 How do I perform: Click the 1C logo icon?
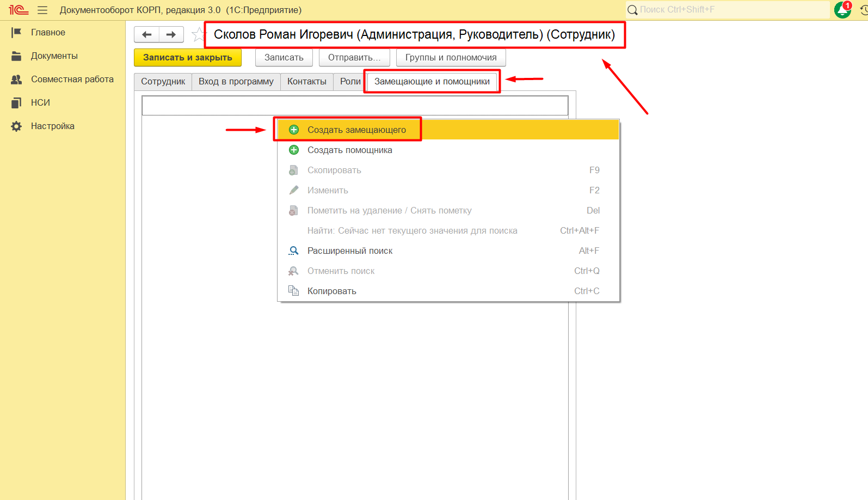click(18, 10)
